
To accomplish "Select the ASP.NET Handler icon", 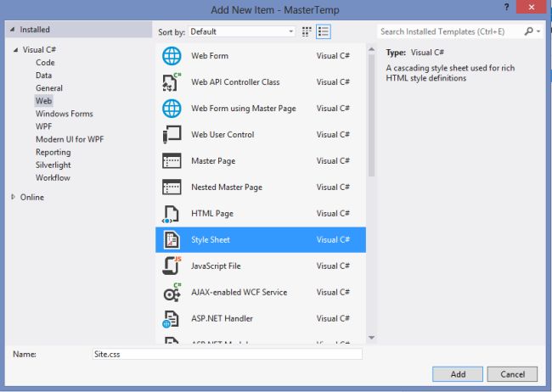I will [172, 319].
